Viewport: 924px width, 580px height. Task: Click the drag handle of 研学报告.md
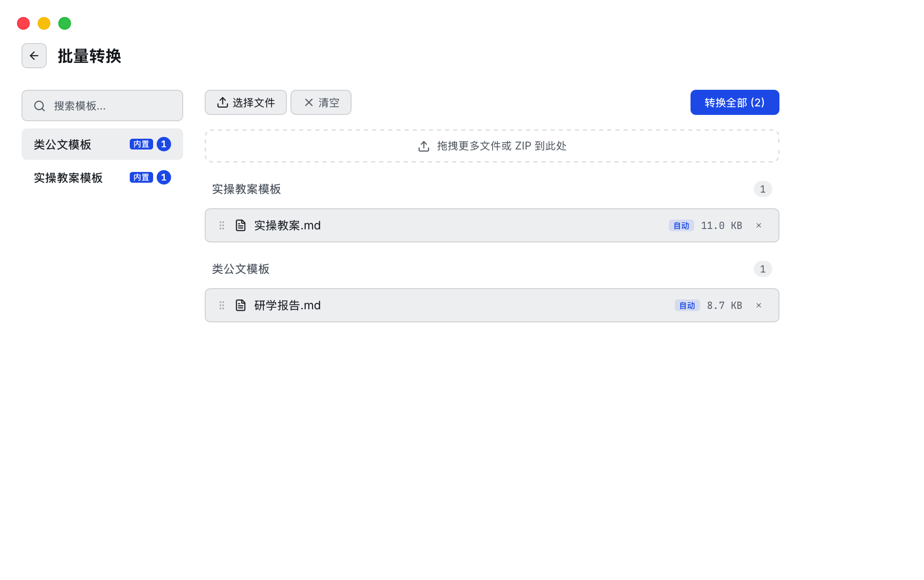click(222, 305)
